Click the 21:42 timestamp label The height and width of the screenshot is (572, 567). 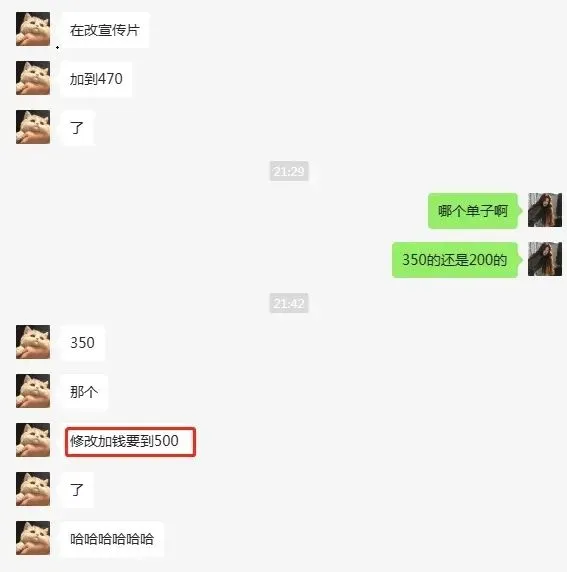[x=289, y=303]
